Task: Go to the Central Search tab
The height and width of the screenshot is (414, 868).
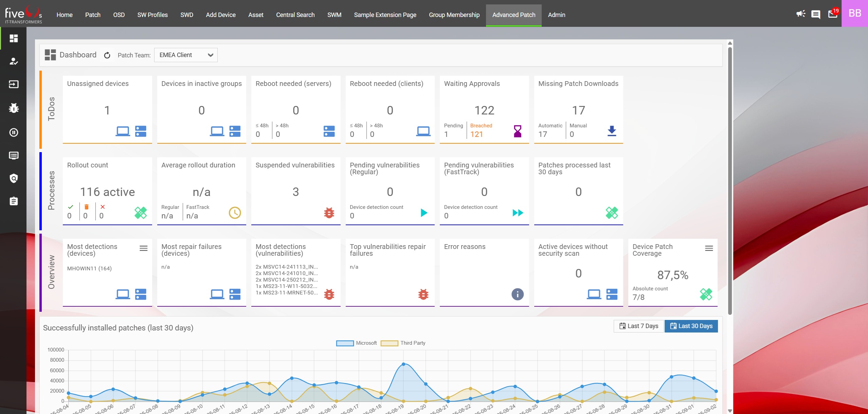Action: click(x=295, y=15)
